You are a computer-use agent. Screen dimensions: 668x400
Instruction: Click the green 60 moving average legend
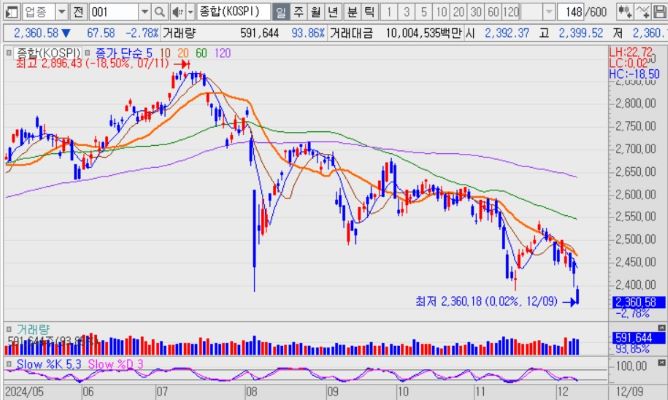point(201,53)
